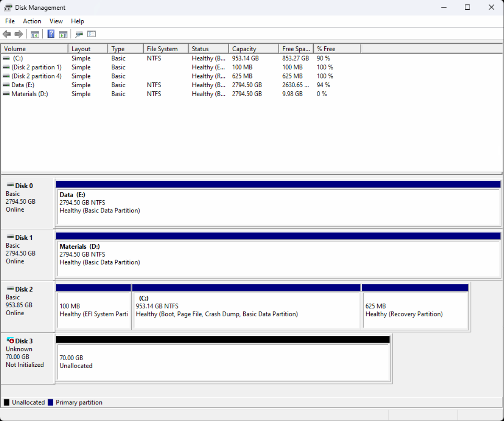Select the 70.00 GB Unallocated space on Disk 3
Viewport: 504px width, 421px height.
coord(223,361)
